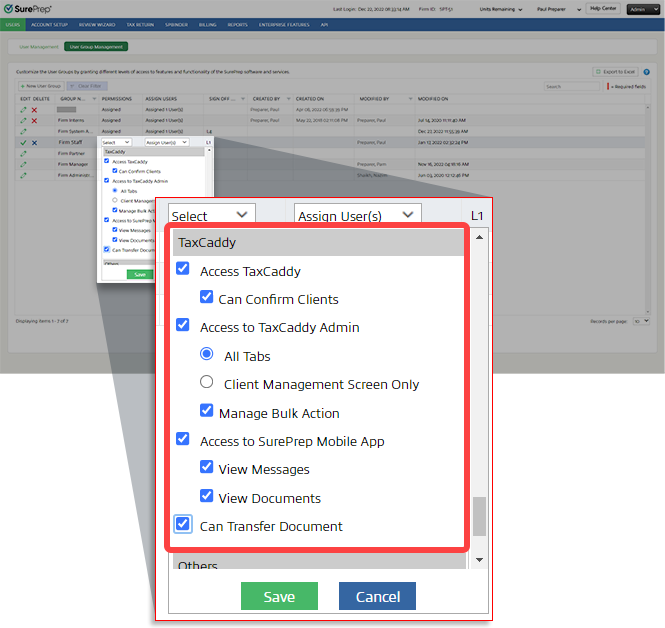Toggle Can Transfer Document in the enlarged panel

(x=183, y=524)
